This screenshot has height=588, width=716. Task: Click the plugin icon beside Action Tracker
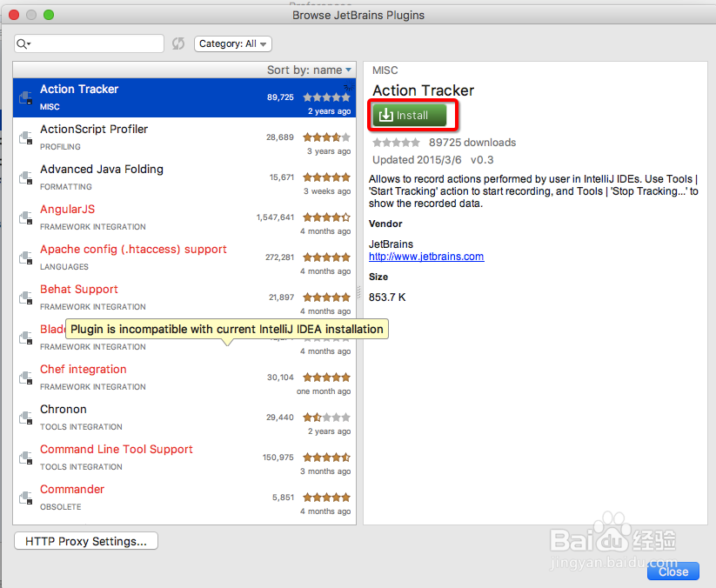(26, 97)
